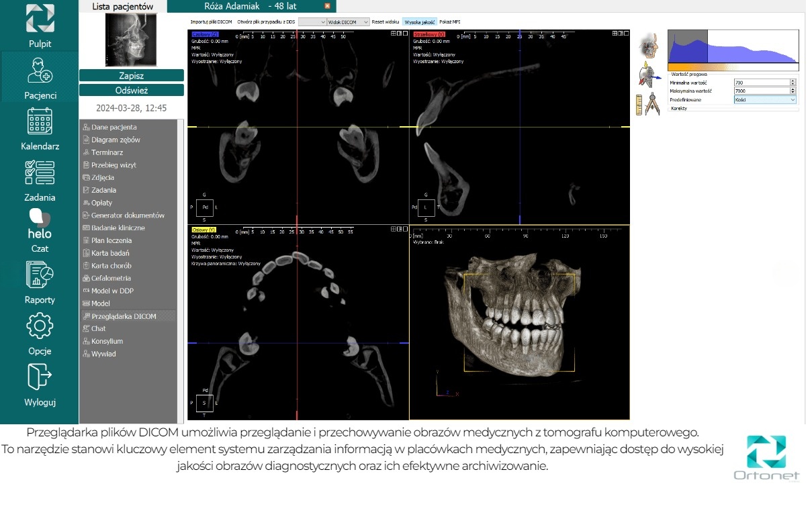
Task: Select the ruler and compass measurement tool
Action: pyautogui.click(x=649, y=104)
